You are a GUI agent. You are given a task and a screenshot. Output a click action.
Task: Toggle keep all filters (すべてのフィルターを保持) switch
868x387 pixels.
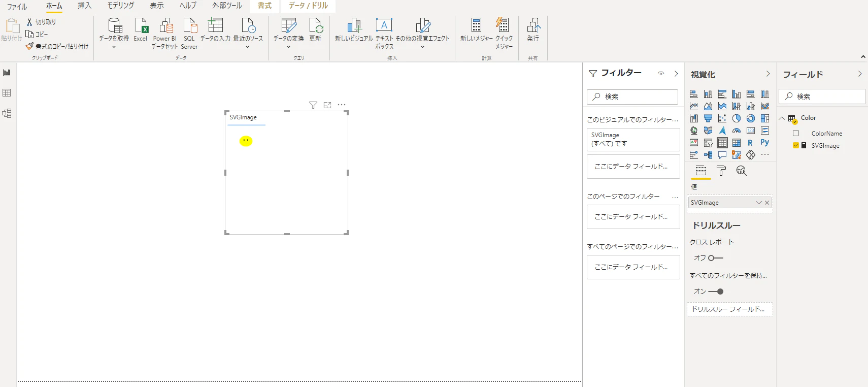716,292
